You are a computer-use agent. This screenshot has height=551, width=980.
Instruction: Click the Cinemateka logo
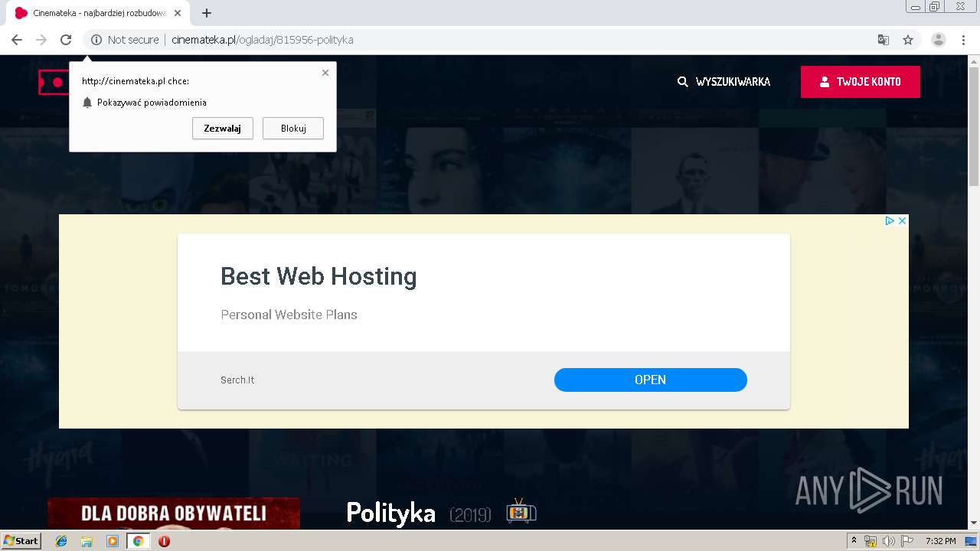tap(54, 82)
